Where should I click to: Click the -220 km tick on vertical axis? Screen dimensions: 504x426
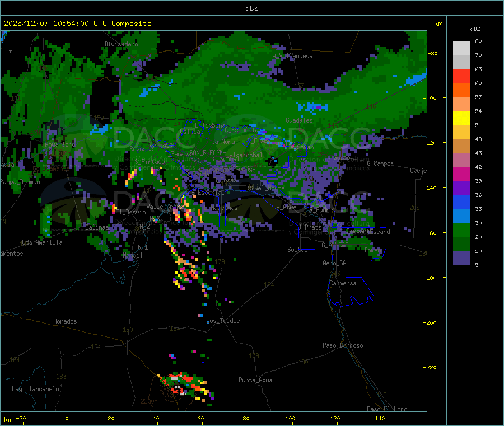coord(431,368)
